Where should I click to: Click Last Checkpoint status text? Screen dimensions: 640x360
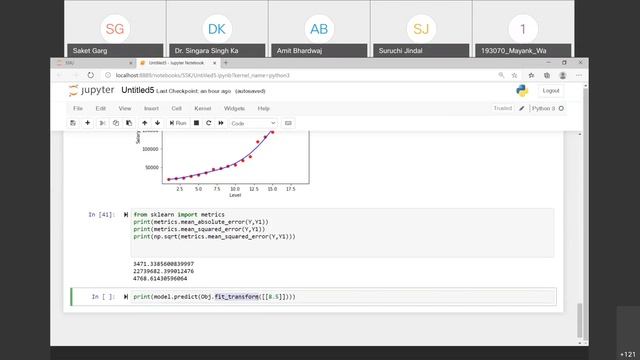point(193,91)
